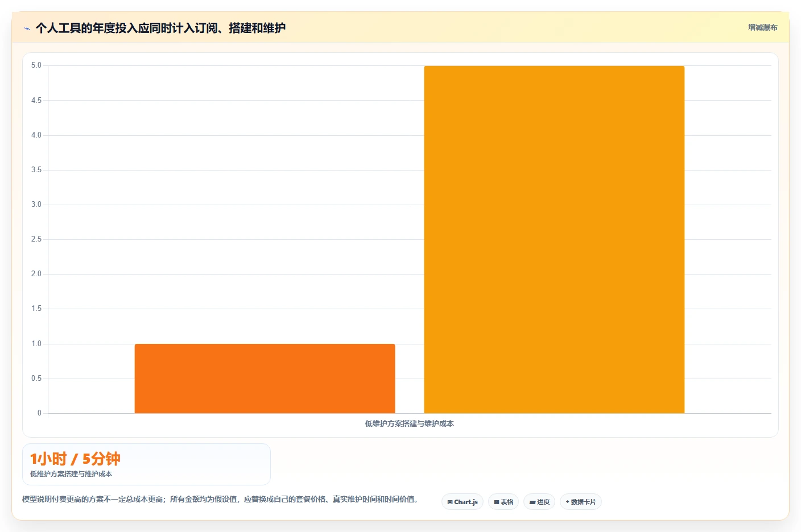Click the Chart.js tag chip
The width and height of the screenshot is (801, 532).
coord(463,502)
